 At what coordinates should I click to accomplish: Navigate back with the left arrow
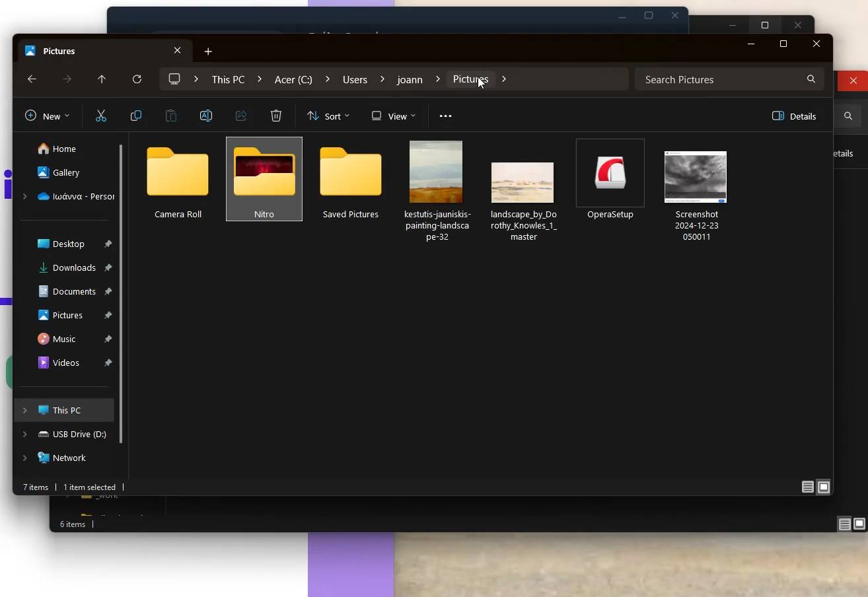[32, 79]
